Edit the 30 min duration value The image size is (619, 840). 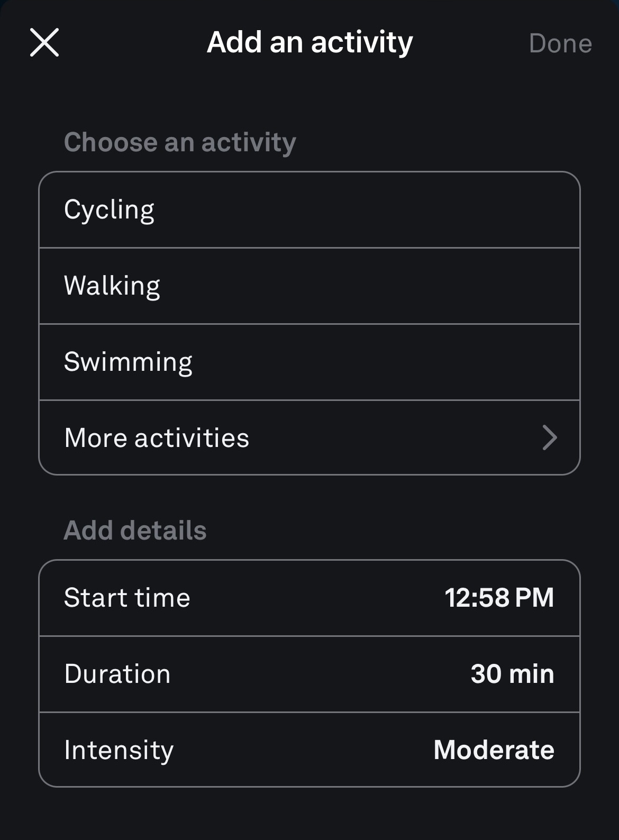pos(512,674)
